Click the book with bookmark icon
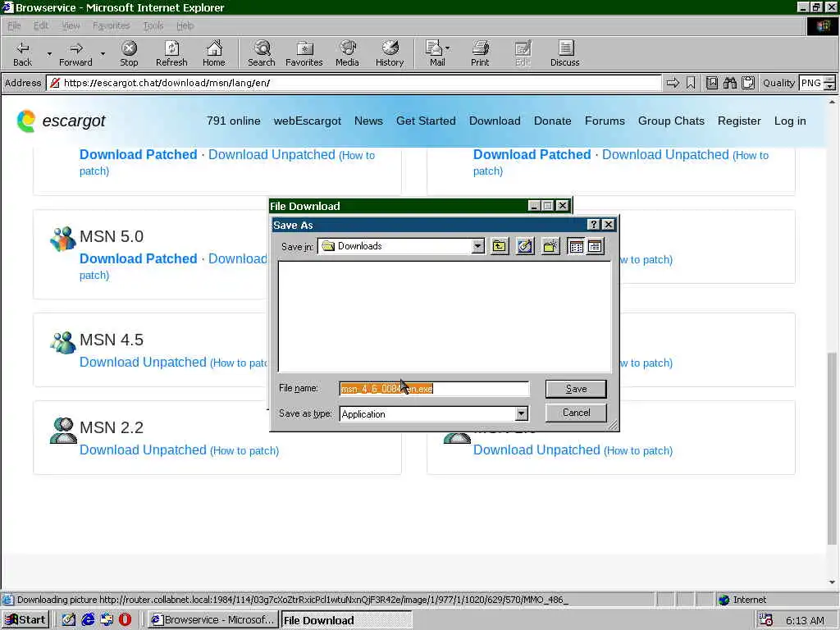This screenshot has width=840, height=630. click(711, 83)
